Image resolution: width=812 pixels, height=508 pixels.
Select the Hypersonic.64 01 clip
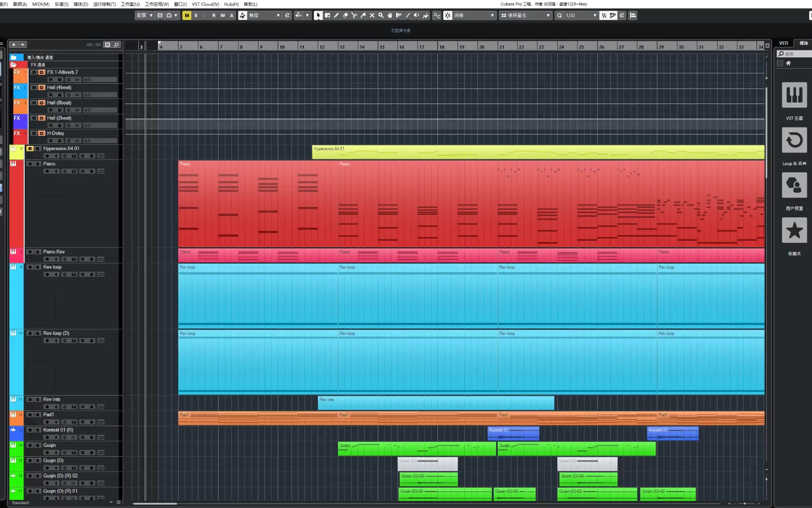click(x=538, y=152)
